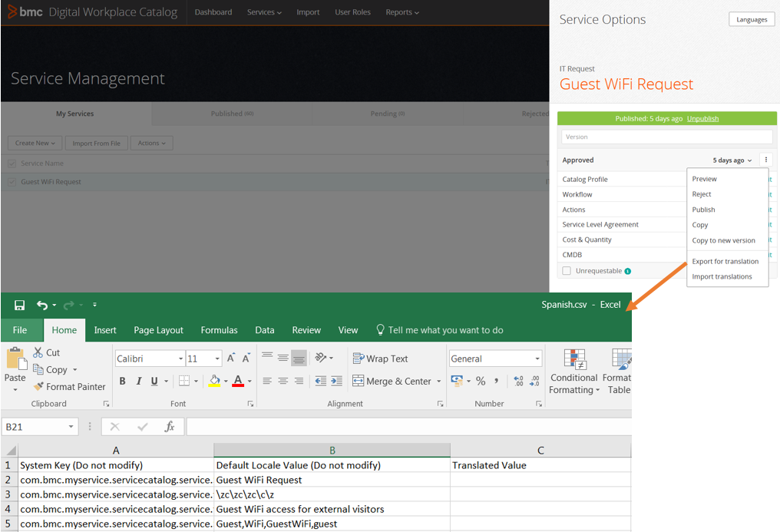Apply red font color

(x=238, y=382)
